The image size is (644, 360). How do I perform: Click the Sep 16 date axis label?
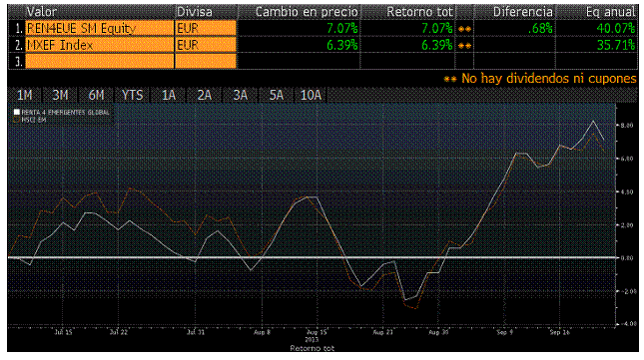[x=560, y=332]
